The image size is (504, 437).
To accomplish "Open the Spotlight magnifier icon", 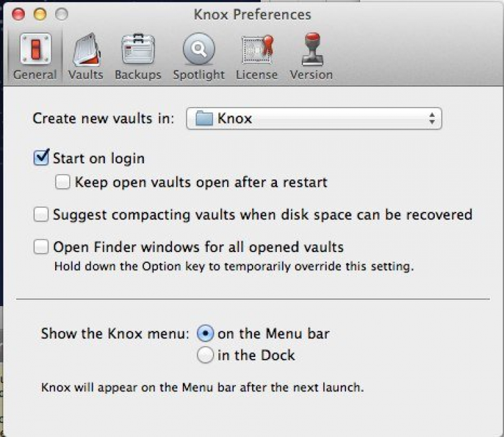I will click(x=198, y=48).
